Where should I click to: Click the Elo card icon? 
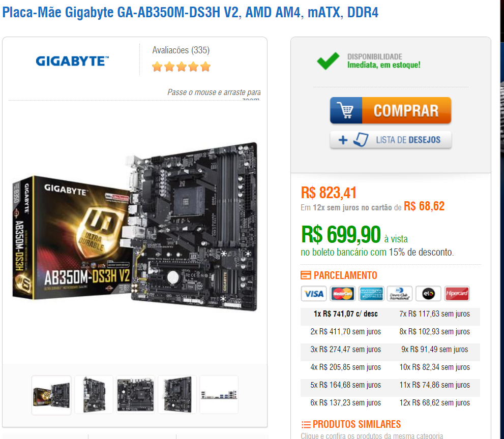428,294
